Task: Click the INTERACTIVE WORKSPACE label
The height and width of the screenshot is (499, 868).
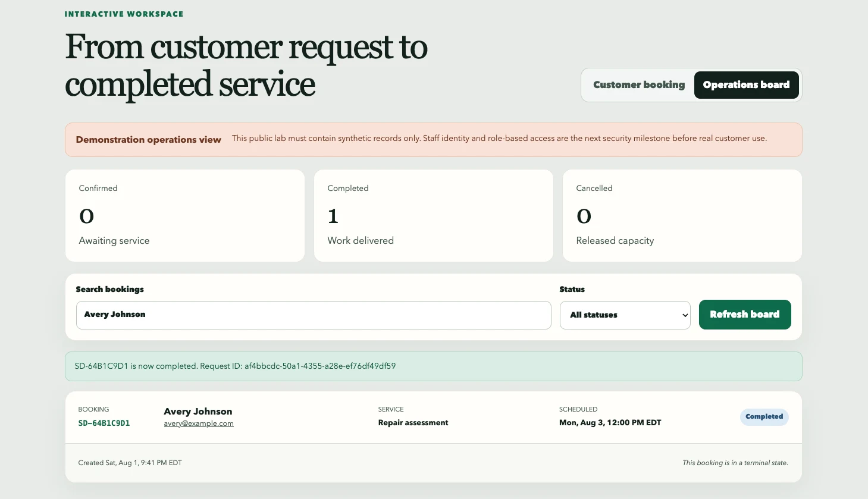Action: point(124,14)
